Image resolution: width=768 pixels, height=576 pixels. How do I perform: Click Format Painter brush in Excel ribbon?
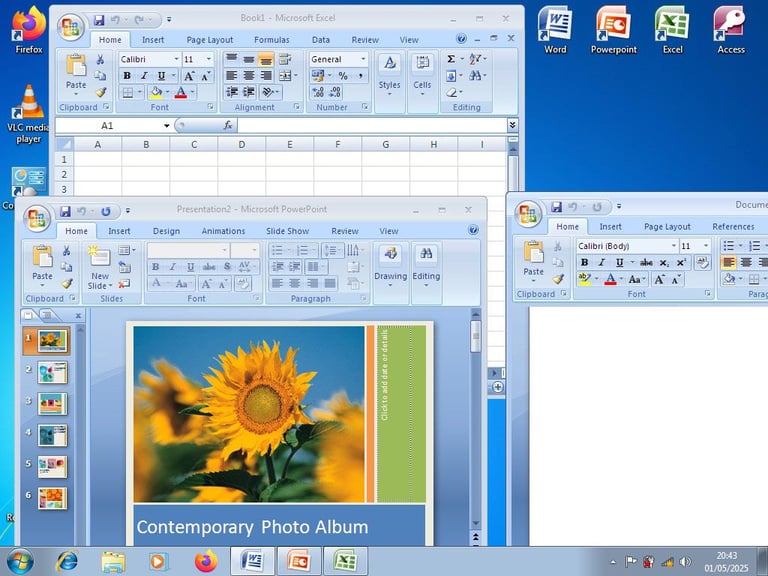100,92
